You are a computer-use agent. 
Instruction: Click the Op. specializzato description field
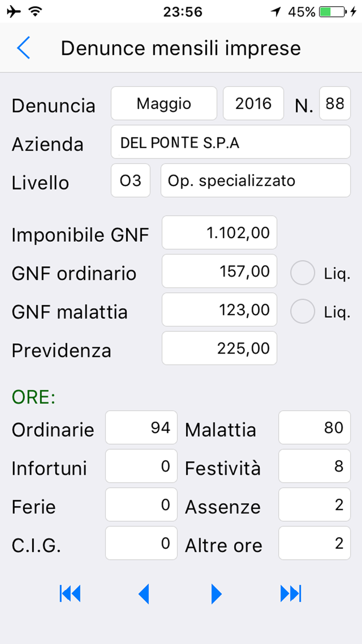point(255,180)
